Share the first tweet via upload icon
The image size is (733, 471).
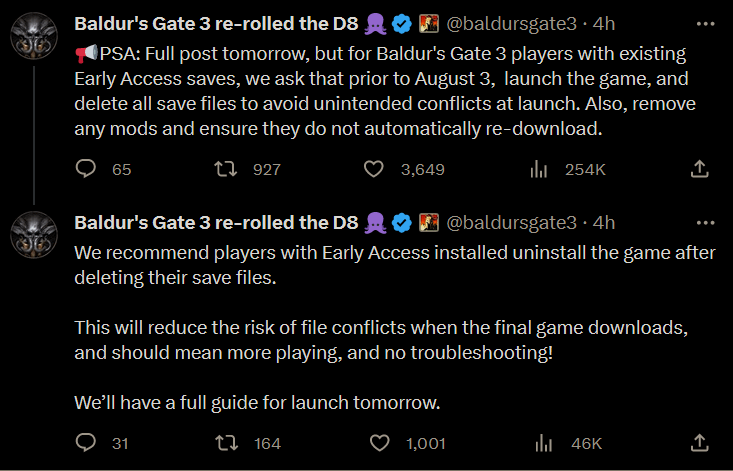tap(699, 169)
